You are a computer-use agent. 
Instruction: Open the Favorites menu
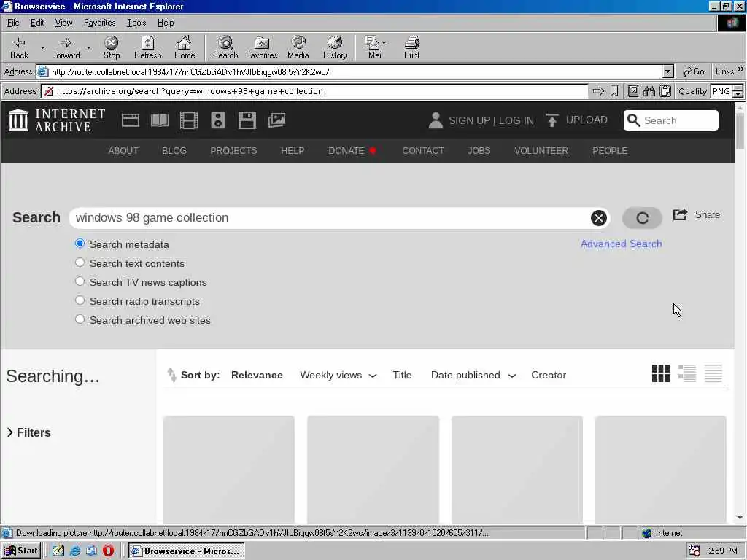[99, 23]
